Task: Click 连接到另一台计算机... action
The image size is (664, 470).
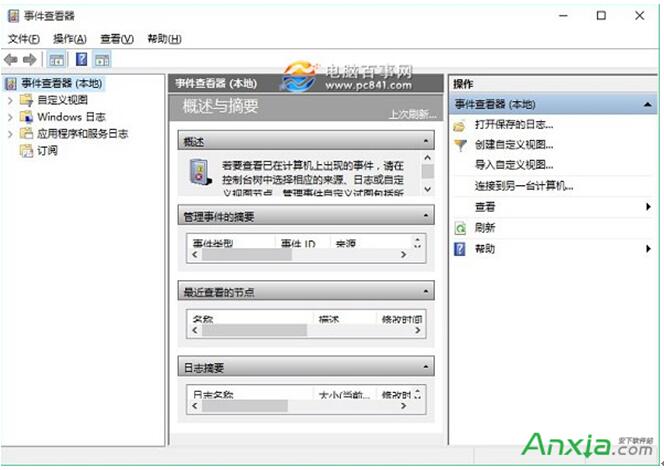Action: click(x=524, y=186)
